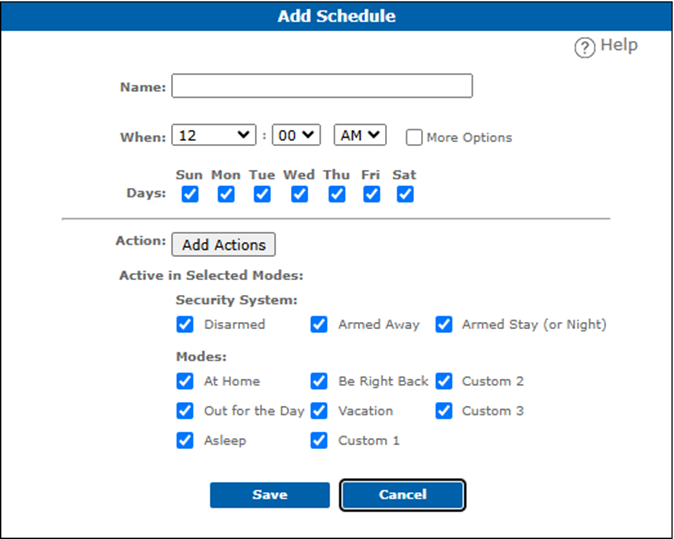This screenshot has height=539, width=674.
Task: Uncheck the Wed day checkbox
Action: (x=299, y=194)
